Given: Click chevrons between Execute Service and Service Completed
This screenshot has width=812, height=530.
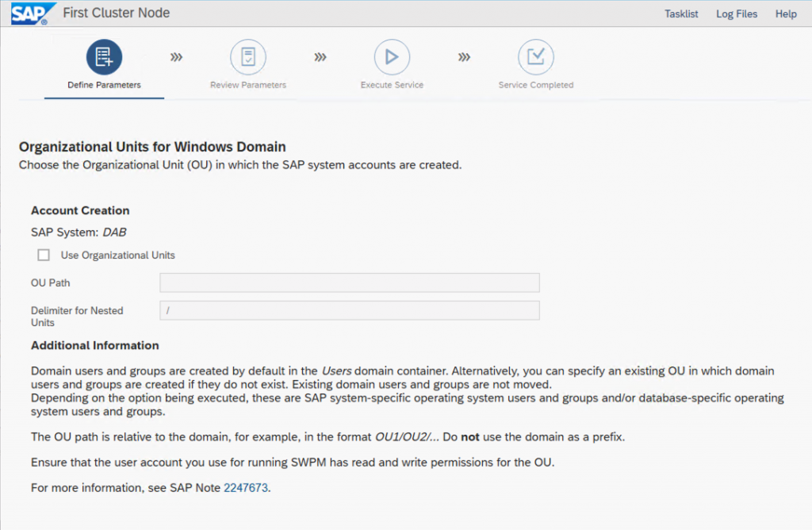Looking at the screenshot, I should 465,57.
